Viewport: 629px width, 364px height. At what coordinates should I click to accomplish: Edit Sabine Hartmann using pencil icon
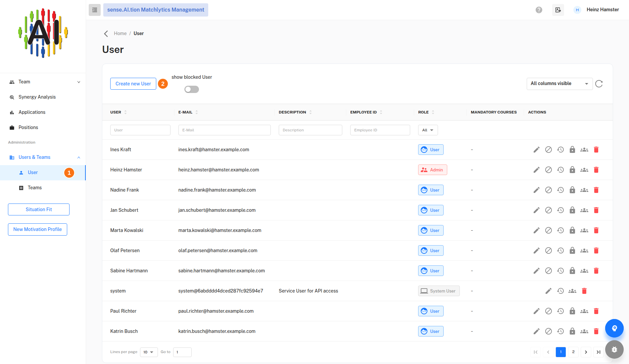[537, 271]
